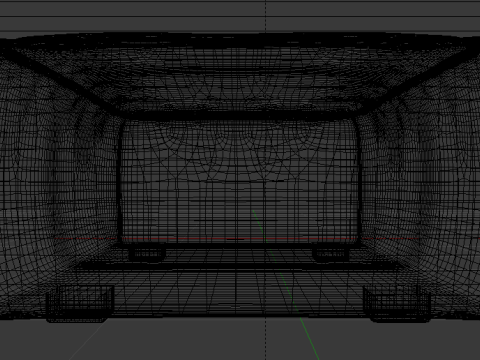Select the rear-right foot of the wireframe model
Image resolution: width=480 pixels, height=360 pixels.
331,254
